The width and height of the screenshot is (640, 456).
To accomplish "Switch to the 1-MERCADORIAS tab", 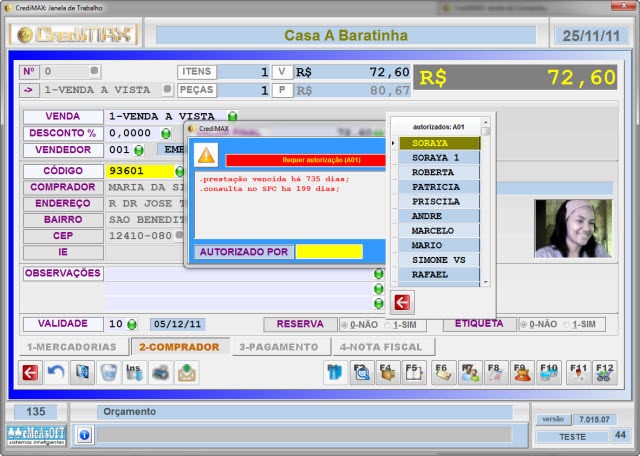I will click(70, 347).
